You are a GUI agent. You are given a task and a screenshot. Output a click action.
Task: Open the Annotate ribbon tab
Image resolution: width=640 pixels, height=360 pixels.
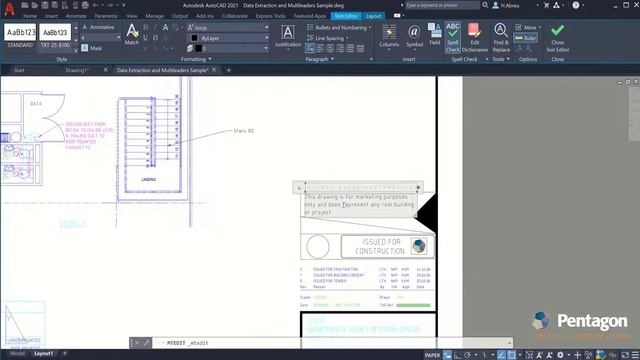76,16
